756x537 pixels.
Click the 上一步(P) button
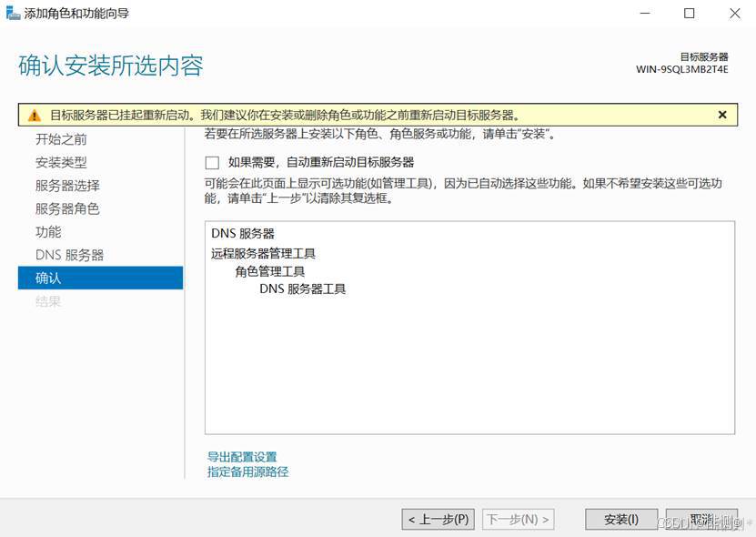click(x=438, y=519)
